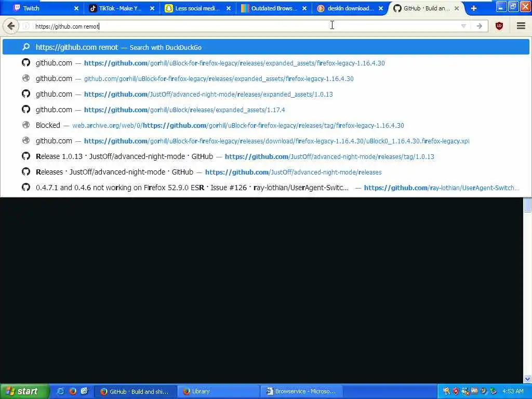Click the leftmost system tray icon

pyautogui.click(x=446, y=391)
